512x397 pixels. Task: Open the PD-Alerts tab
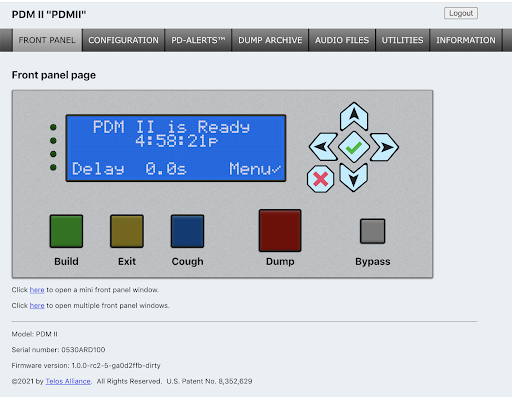[198, 40]
